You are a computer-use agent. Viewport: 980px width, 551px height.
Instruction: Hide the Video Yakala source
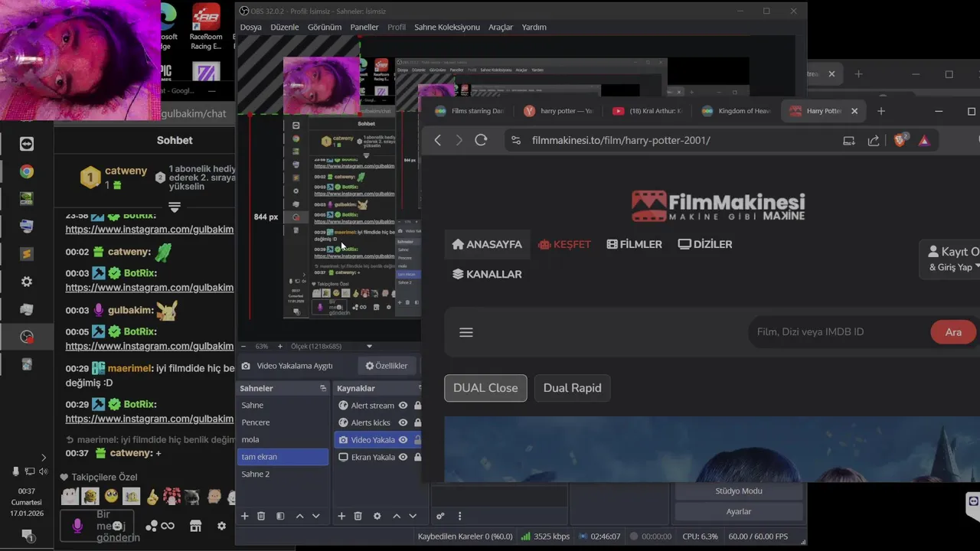click(x=403, y=440)
